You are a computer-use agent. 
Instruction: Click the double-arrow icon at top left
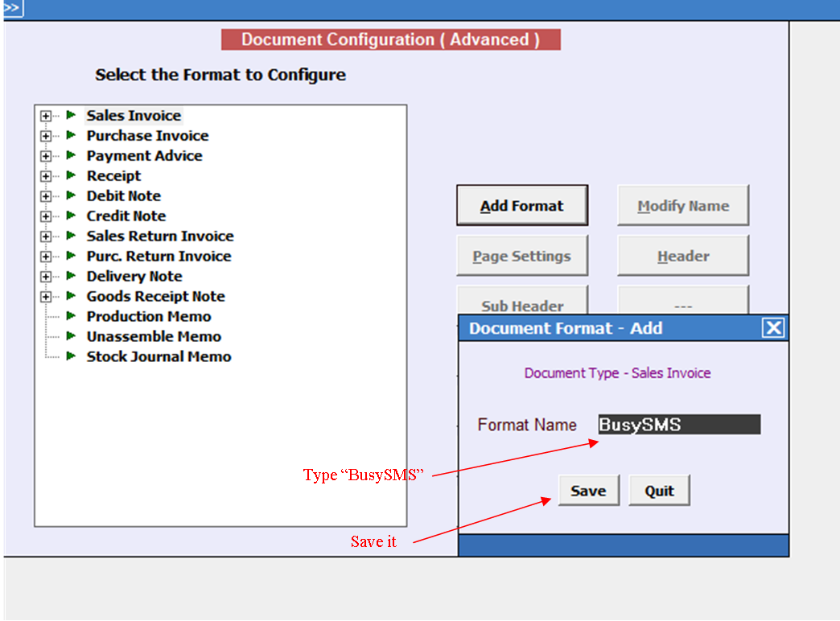click(12, 7)
